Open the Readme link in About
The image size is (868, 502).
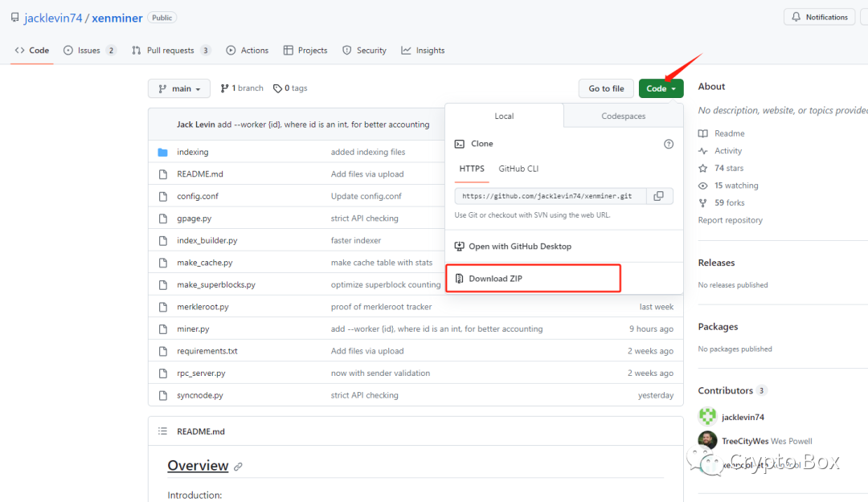coord(729,133)
